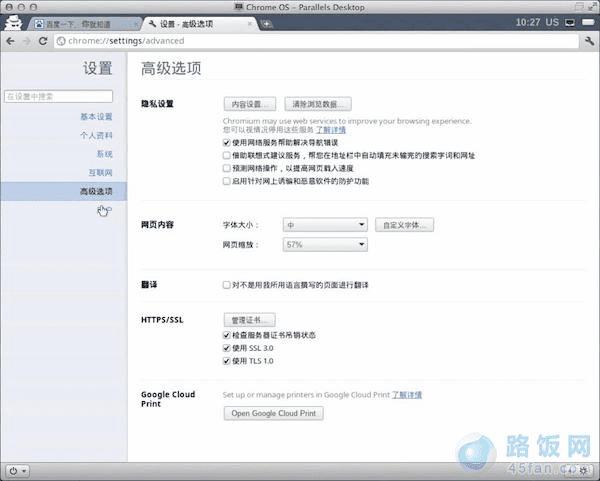Viewport: 600px width, 481px height.
Task: Select the 设置 - 高级选项 tab
Action: (x=199, y=24)
